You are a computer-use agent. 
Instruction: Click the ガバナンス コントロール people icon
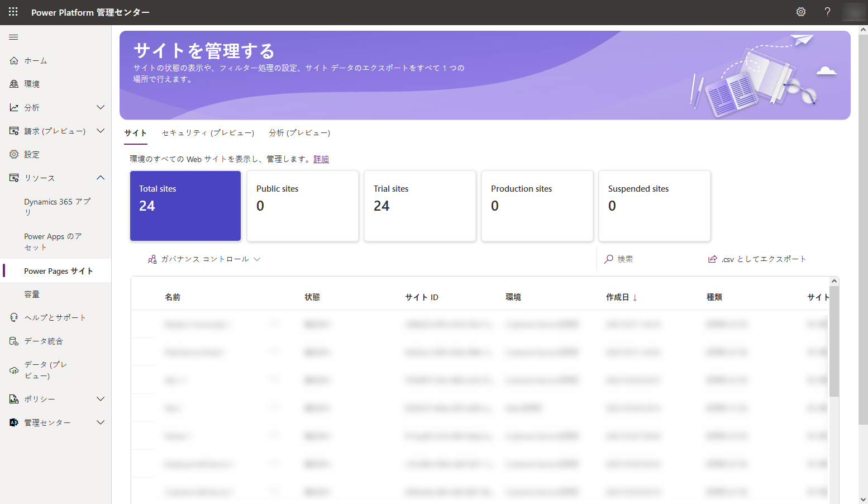(x=152, y=259)
